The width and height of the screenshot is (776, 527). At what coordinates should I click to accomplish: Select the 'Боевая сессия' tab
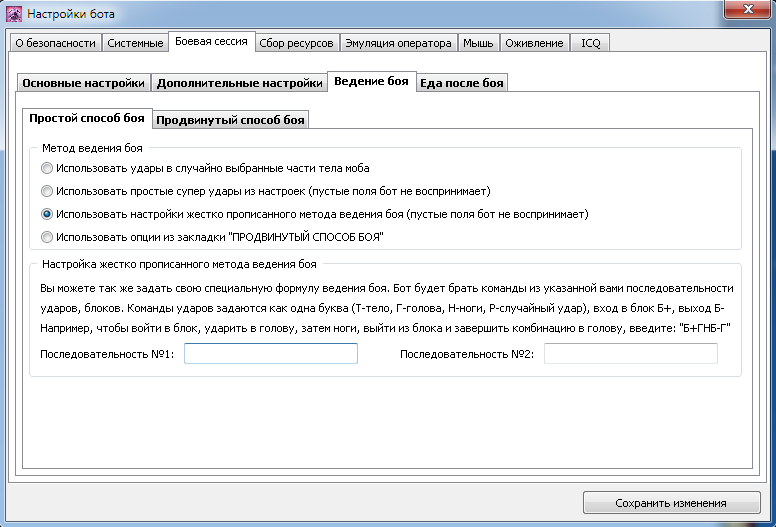click(211, 42)
